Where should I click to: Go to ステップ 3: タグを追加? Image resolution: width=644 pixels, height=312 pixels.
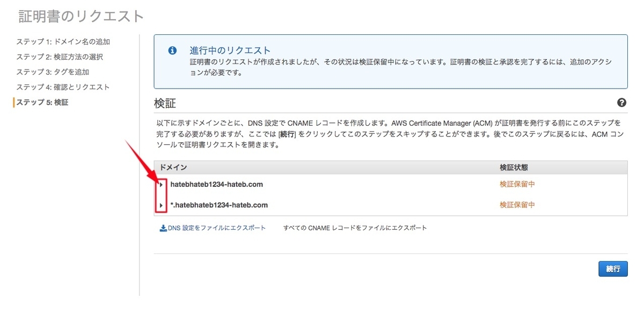tap(53, 72)
